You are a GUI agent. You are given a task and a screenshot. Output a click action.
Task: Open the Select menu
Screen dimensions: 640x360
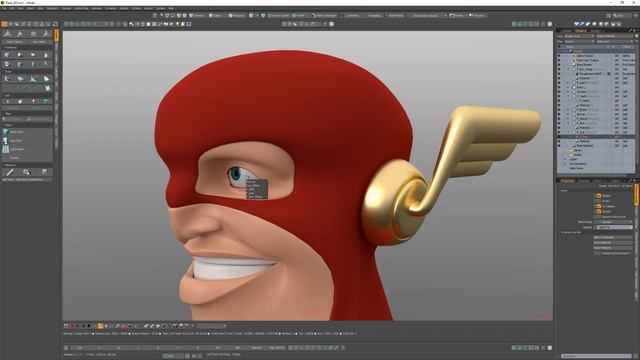30,8
